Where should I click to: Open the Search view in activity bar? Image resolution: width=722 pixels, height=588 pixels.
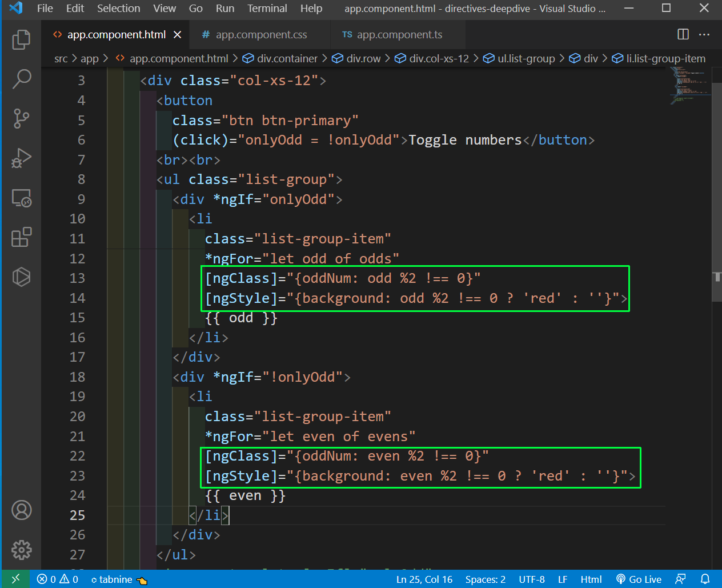click(21, 79)
